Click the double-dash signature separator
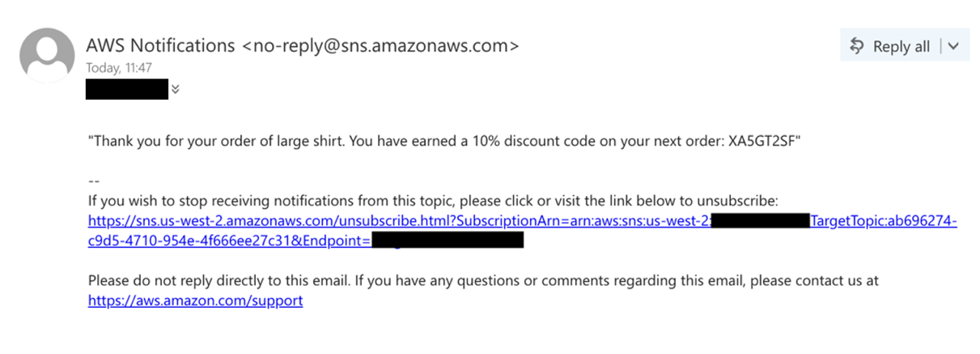The width and height of the screenshot is (980, 354). [x=93, y=181]
